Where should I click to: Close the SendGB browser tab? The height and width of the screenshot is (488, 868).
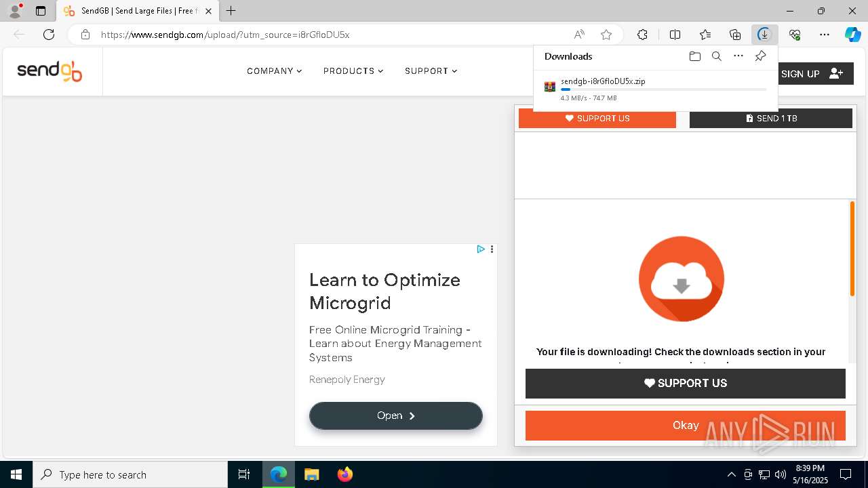(208, 11)
